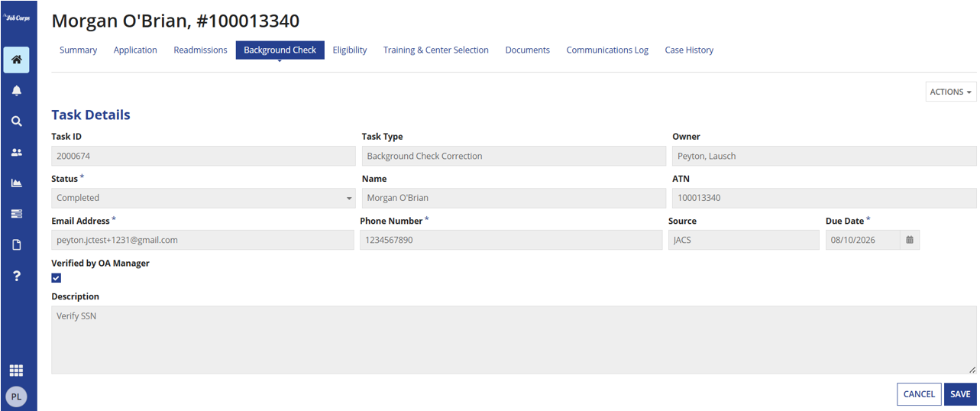Viewport: 980px width, 411px height.
Task: Open the search magnifier icon
Action: pos(16,121)
